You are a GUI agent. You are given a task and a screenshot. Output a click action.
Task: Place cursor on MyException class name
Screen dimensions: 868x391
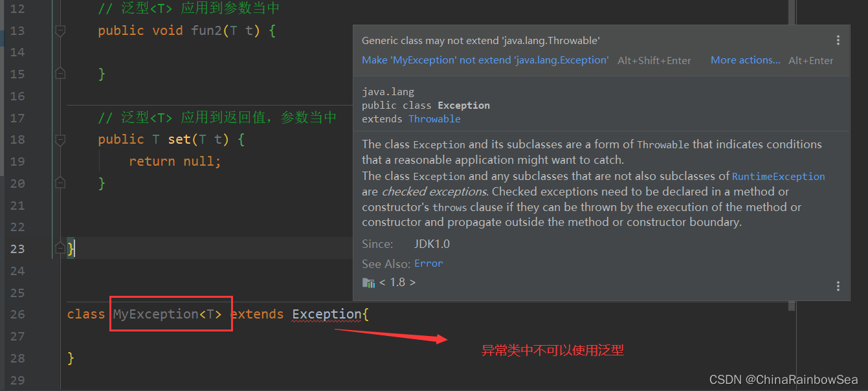pos(155,314)
